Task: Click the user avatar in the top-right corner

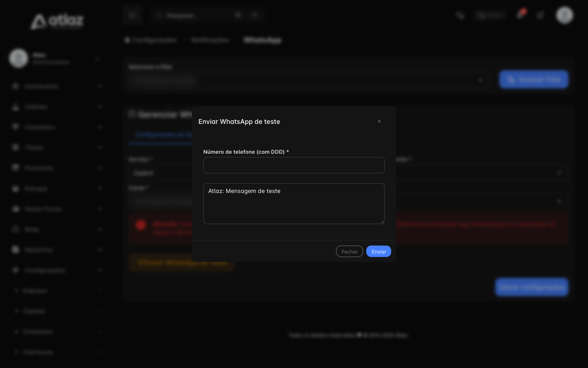Action: point(565,16)
